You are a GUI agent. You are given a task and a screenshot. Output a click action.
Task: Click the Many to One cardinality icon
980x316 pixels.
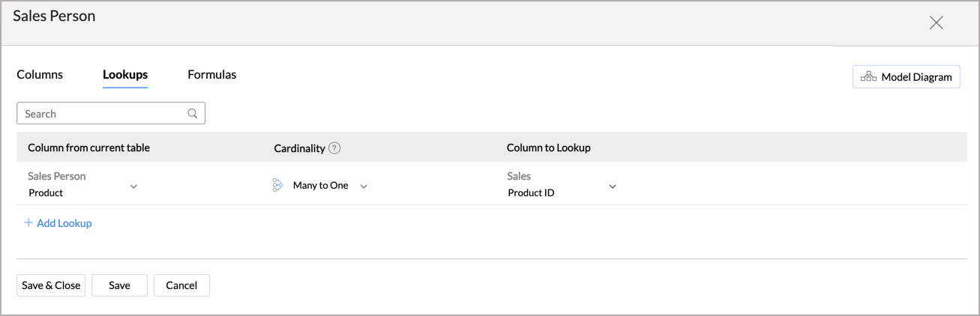277,185
